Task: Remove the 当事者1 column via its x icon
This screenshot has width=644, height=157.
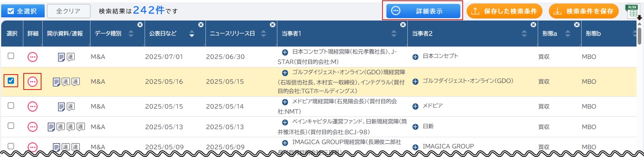Action: point(403,24)
